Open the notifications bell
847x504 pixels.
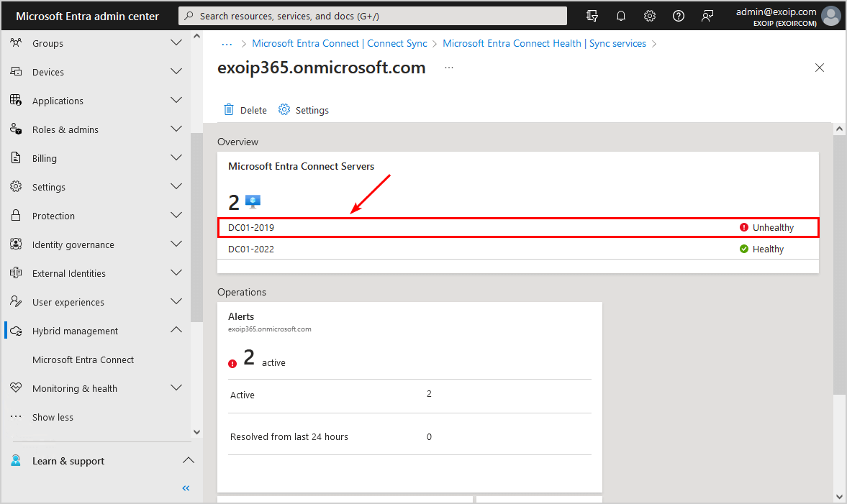click(x=620, y=16)
